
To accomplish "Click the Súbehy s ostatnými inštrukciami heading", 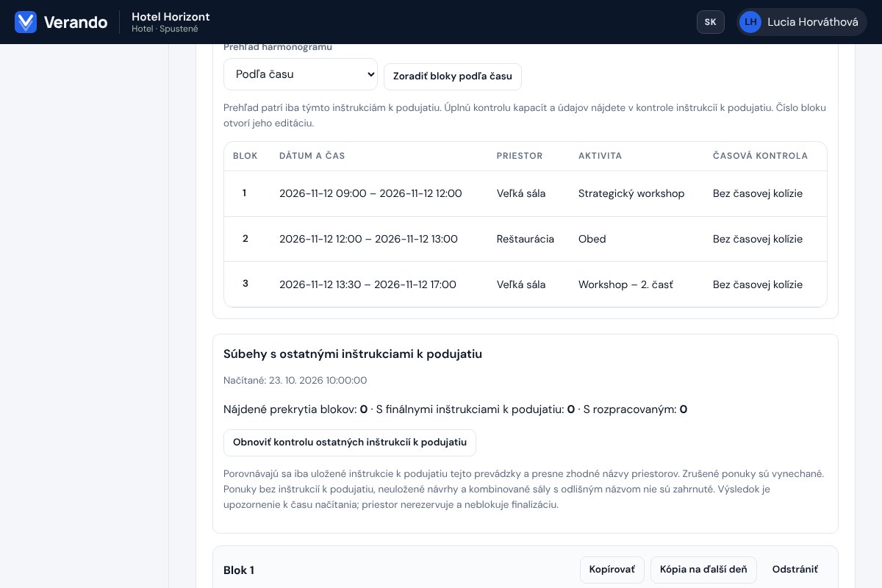I will (x=353, y=354).
